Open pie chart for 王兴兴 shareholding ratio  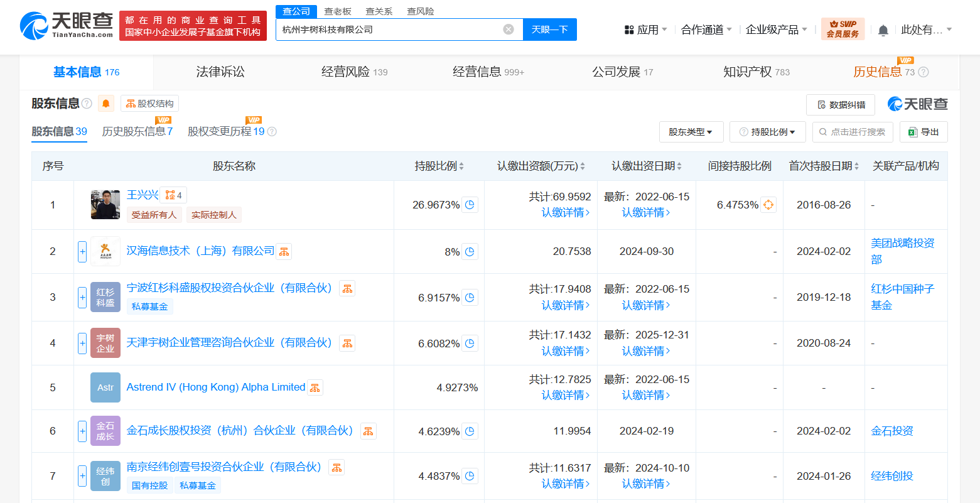pyautogui.click(x=470, y=205)
